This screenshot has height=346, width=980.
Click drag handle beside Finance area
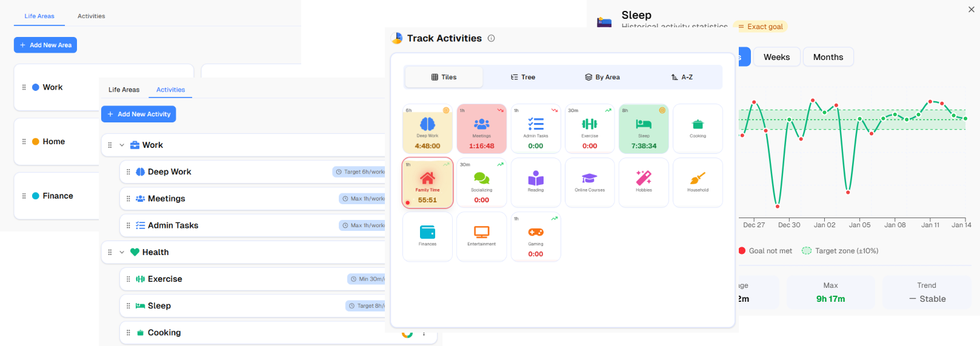(x=24, y=196)
